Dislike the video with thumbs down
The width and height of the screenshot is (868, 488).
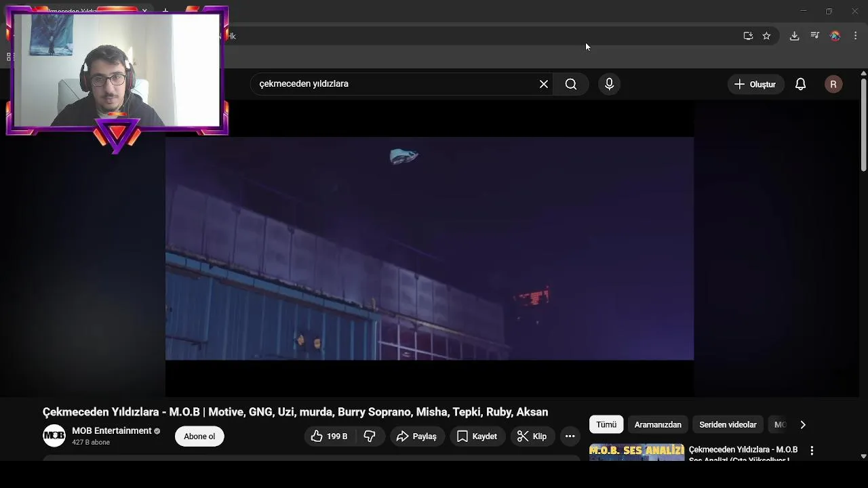(370, 436)
